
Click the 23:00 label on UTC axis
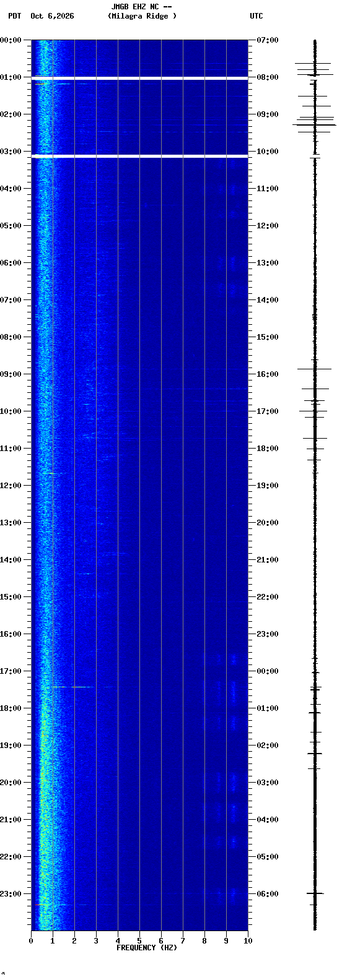coord(268,634)
